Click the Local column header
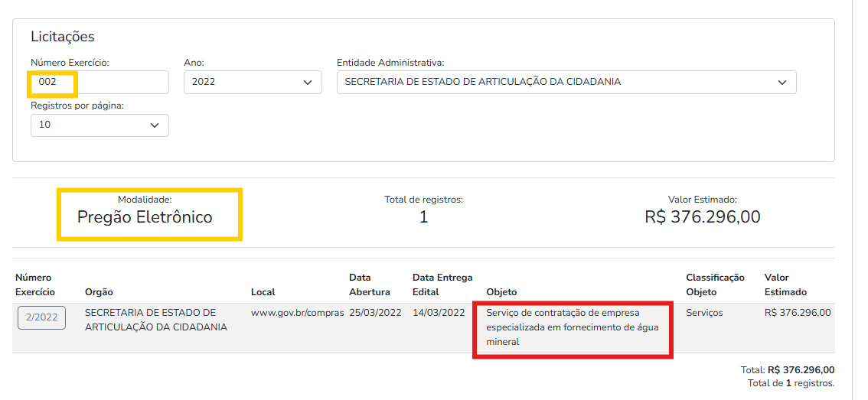This screenshot has width=868, height=400. point(263,291)
